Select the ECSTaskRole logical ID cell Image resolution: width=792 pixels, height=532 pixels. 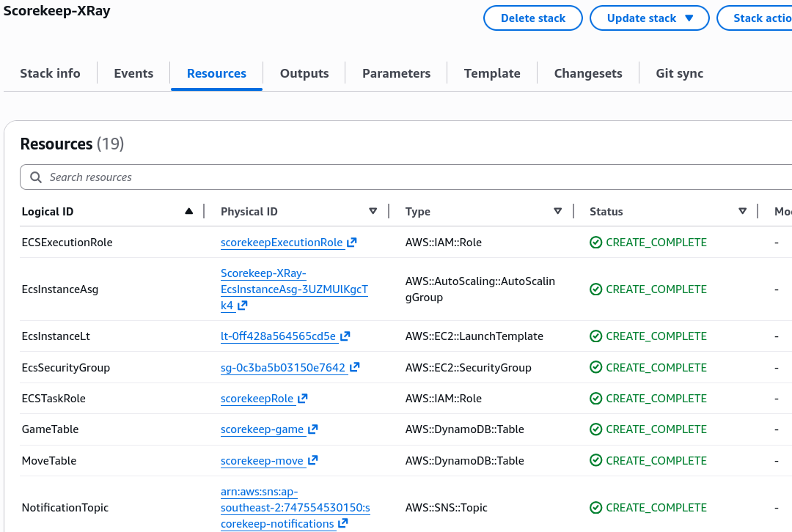54,398
